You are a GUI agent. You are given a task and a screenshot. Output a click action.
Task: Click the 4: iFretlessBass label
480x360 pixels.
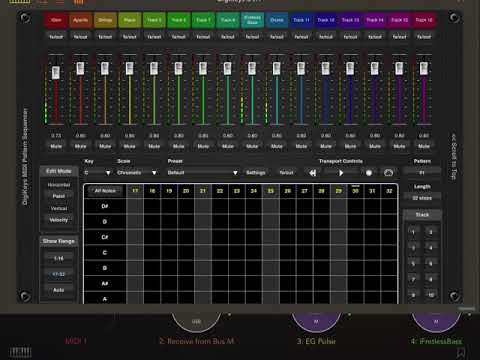coord(436,341)
